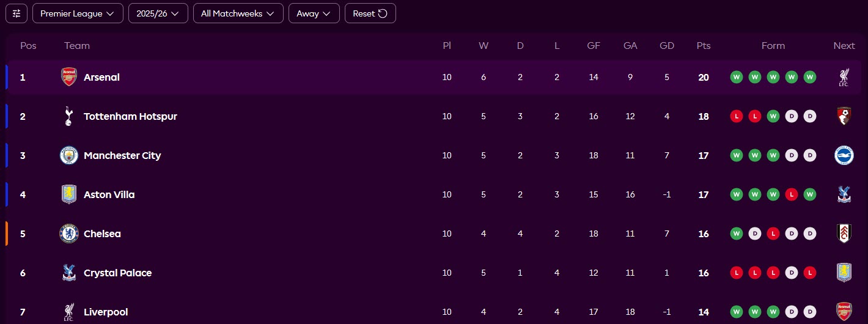The width and height of the screenshot is (868, 324).
Task: Click the Aston Villa crest in the Team column
Action: 69,194
